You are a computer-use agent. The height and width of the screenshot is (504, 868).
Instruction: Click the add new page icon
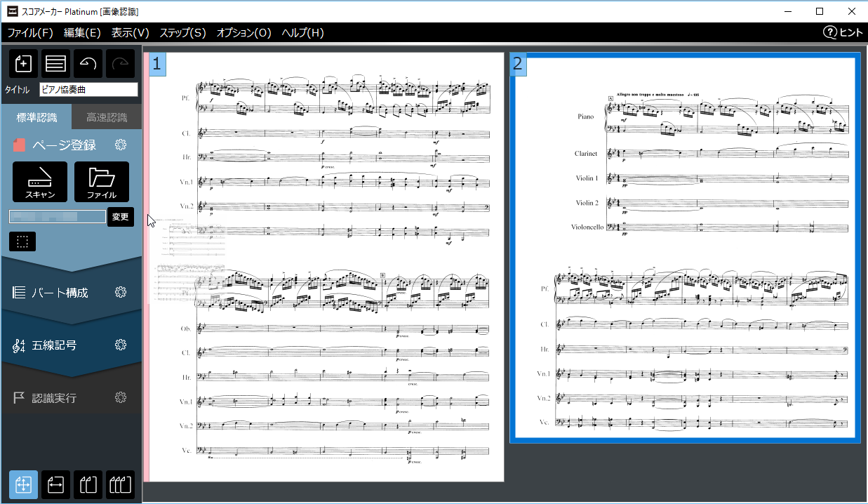23,63
